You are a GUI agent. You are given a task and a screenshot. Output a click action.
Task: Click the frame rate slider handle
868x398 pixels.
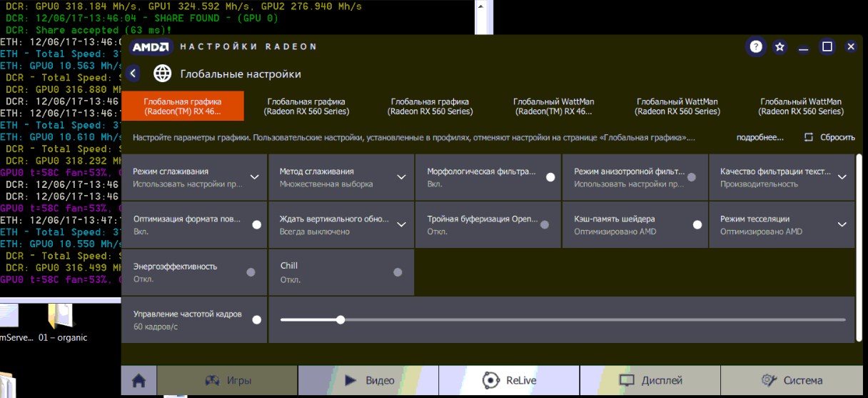340,319
